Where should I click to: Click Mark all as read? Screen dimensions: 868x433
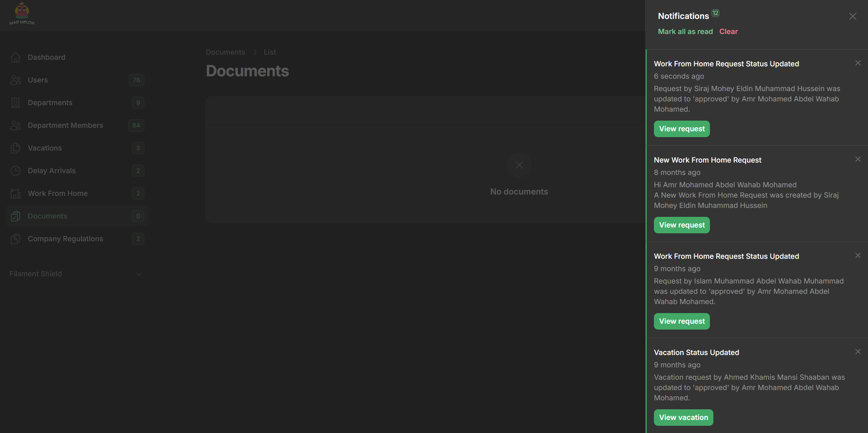coord(685,32)
